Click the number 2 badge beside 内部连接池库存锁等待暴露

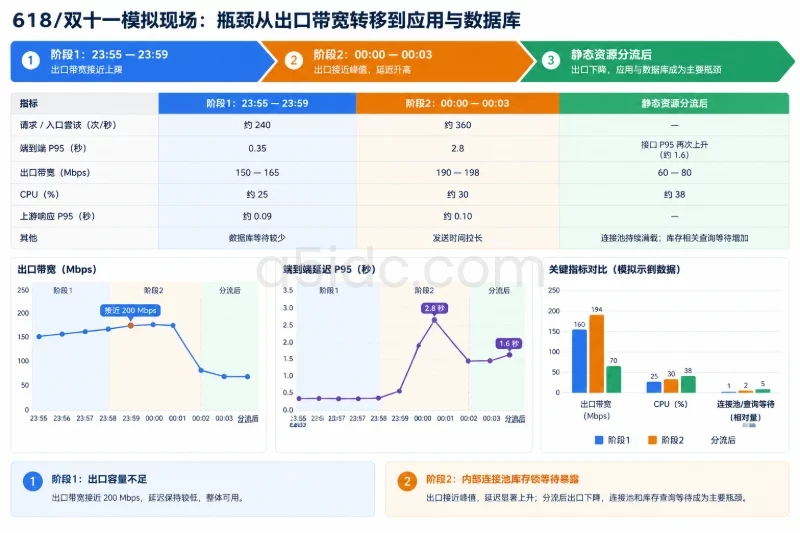407,481
